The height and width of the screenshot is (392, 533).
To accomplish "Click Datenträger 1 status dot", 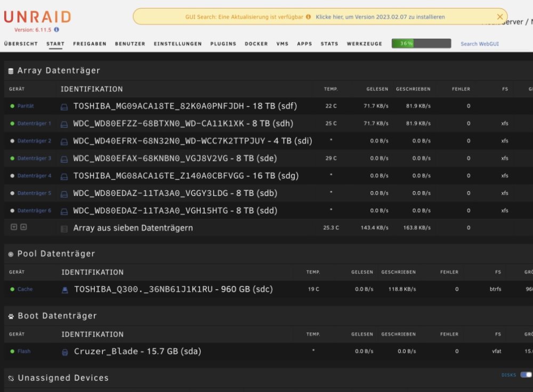I will click(12, 124).
